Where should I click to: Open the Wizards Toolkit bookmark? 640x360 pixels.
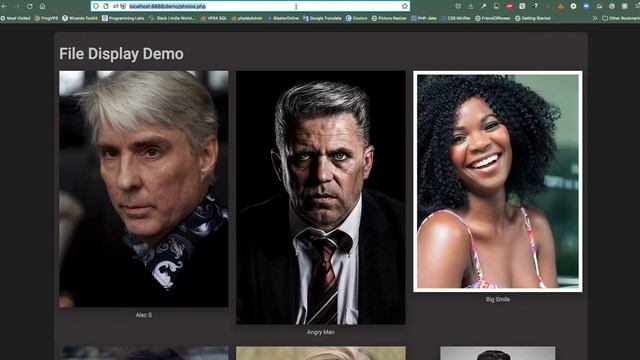click(80, 18)
